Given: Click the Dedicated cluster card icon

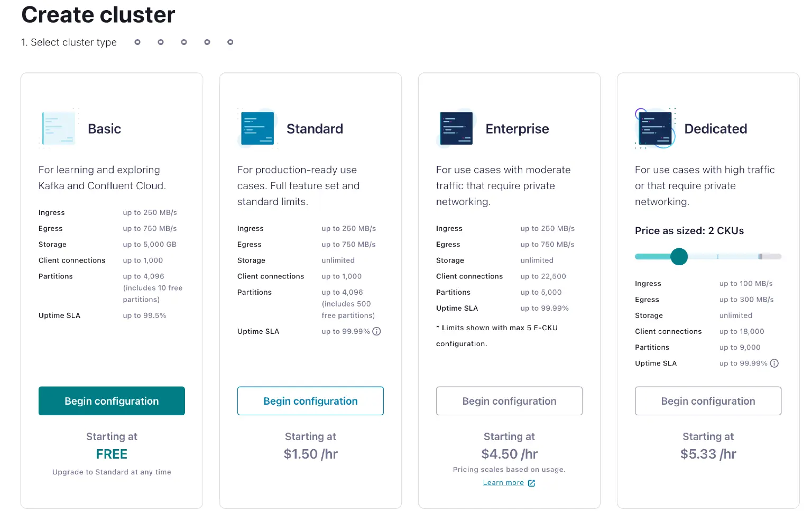Looking at the screenshot, I should pyautogui.click(x=654, y=128).
